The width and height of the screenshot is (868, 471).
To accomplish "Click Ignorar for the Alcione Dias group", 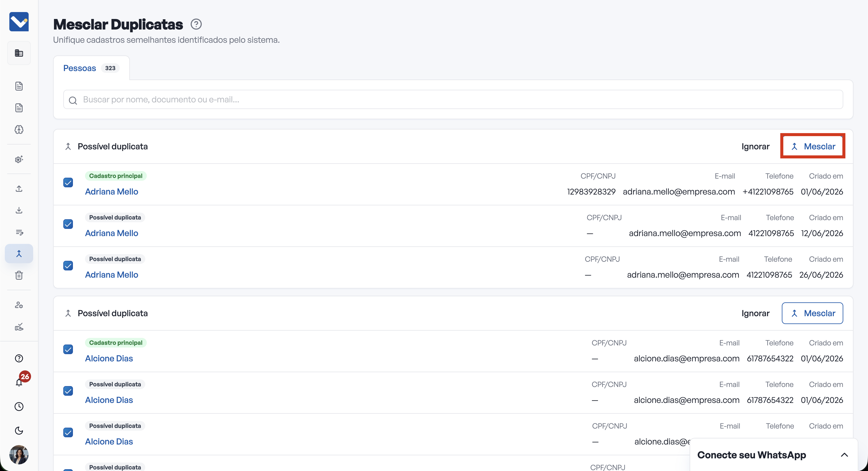I will (x=756, y=313).
